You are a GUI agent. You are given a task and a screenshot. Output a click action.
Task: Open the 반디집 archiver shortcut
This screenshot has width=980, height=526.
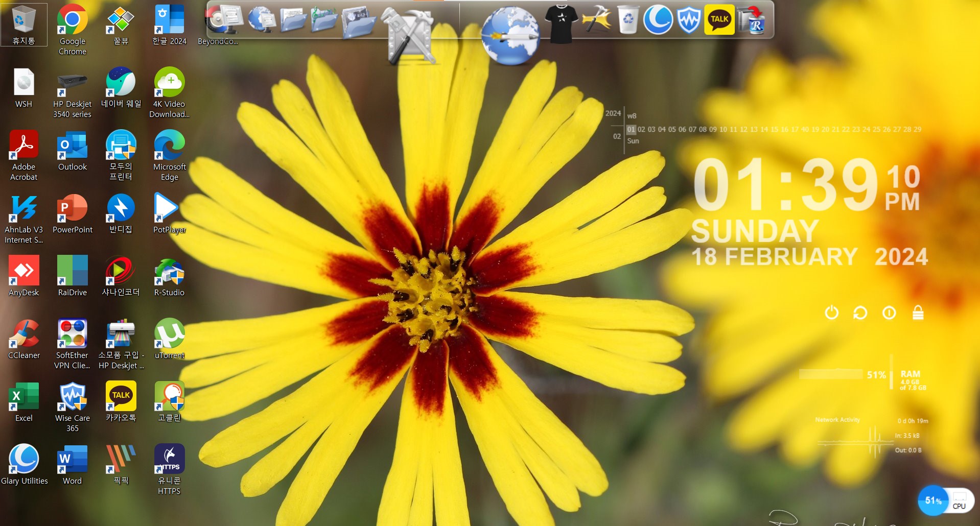pos(121,213)
